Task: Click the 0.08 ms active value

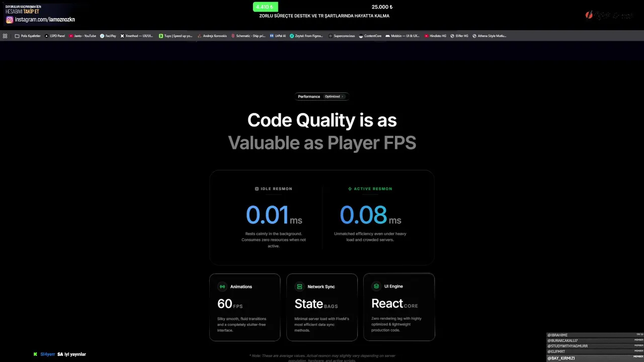Action: (x=371, y=215)
